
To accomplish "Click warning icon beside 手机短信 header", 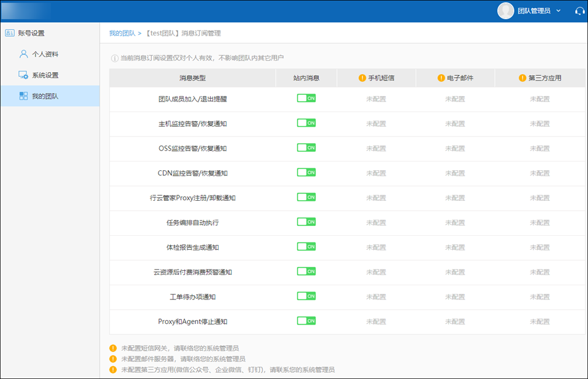I will tap(362, 78).
